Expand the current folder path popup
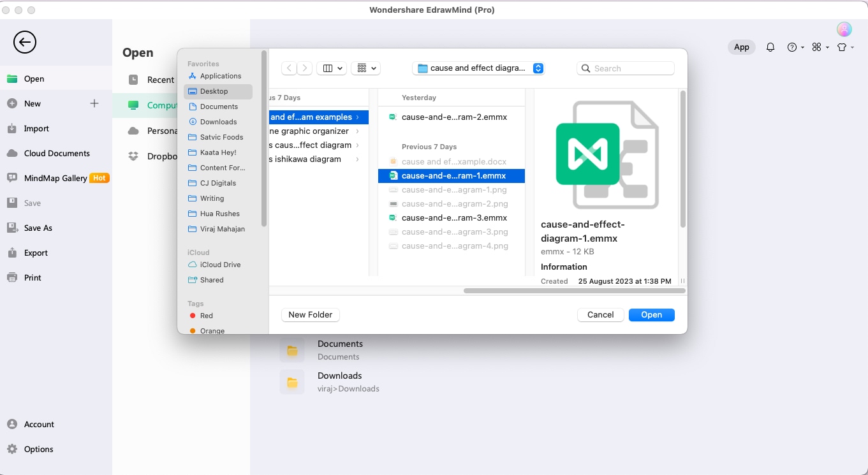Viewport: 868px width, 475px height. click(538, 68)
